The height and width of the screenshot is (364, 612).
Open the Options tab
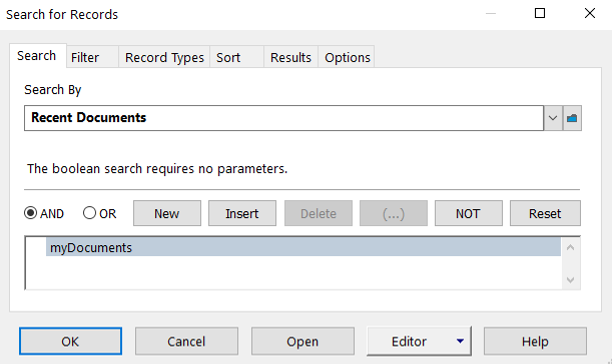[x=347, y=57]
